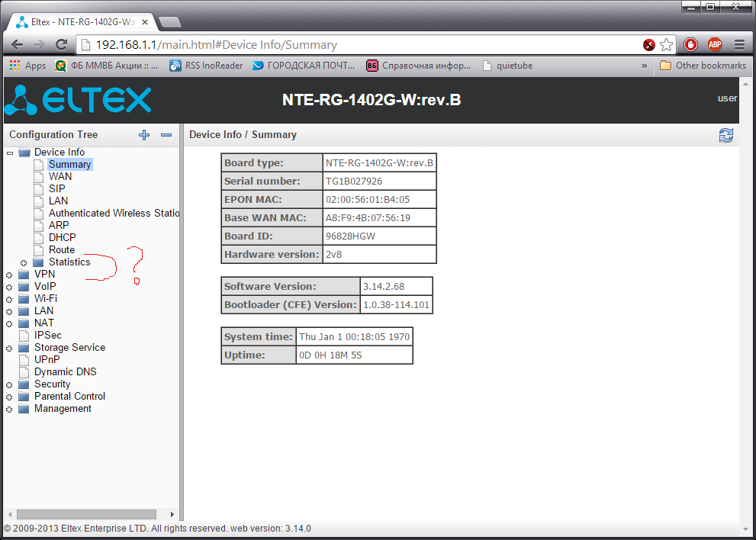Viewport: 756px width, 540px height.
Task: Select WAN under Device Info
Action: (60, 176)
